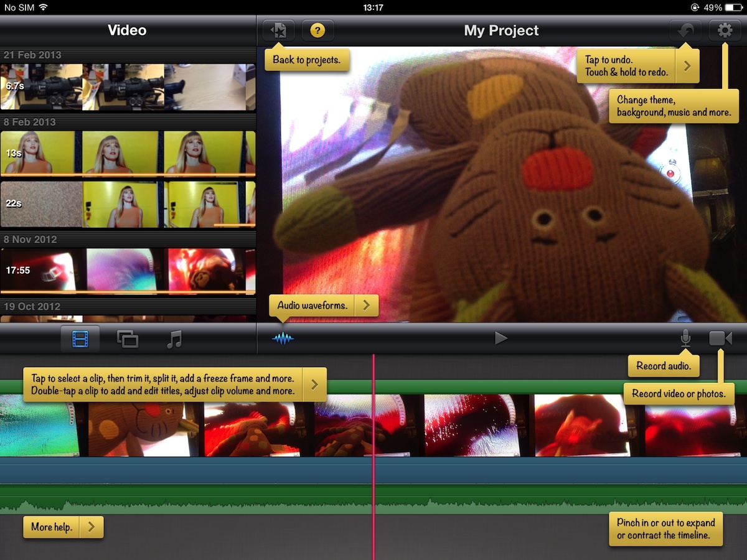The image size is (747, 560).
Task: Tap the 'Pinch in or out' timeline tip
Action: (666, 529)
